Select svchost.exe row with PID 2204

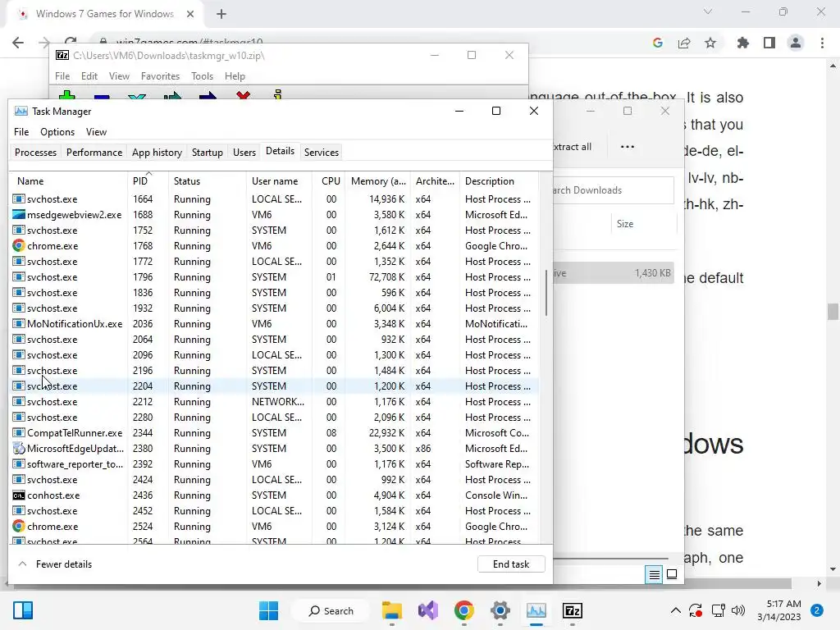click(x=274, y=386)
